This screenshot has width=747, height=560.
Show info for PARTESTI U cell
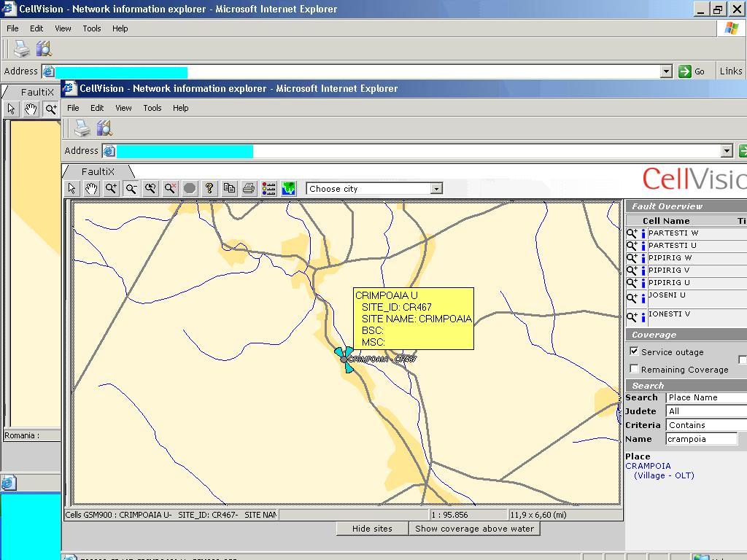[x=643, y=246]
